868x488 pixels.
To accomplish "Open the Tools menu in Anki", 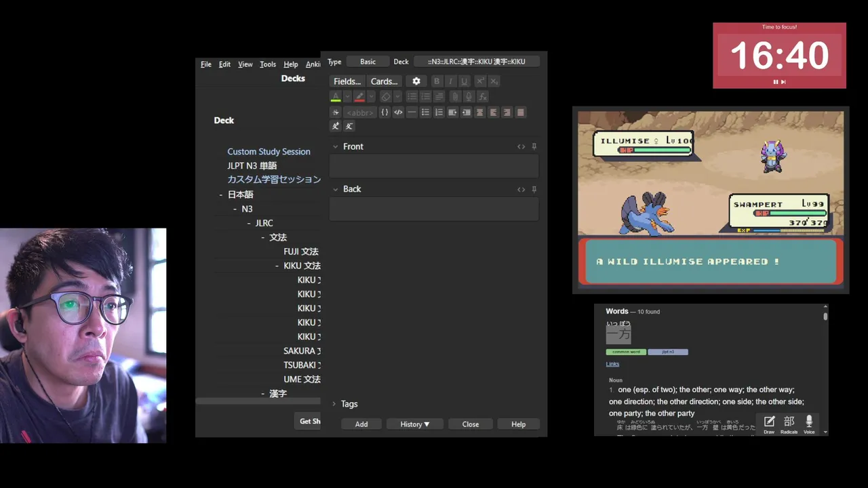I will pyautogui.click(x=268, y=64).
